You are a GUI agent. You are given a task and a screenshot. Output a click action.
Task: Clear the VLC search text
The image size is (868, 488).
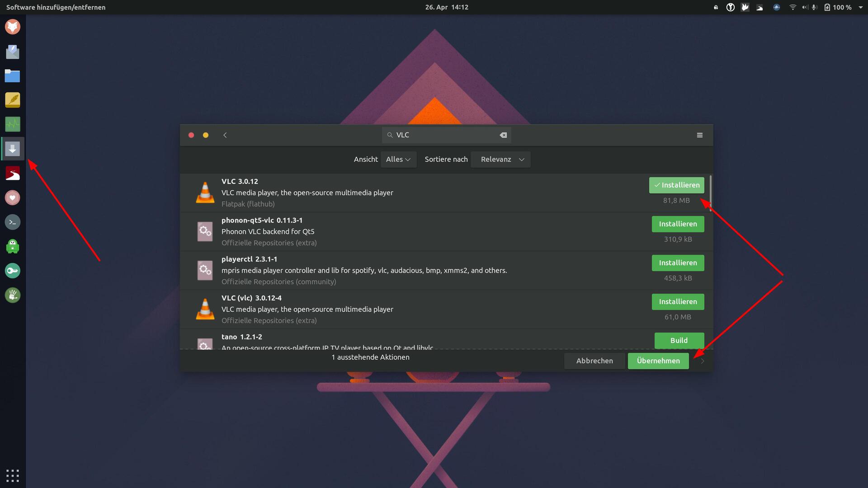coord(503,135)
